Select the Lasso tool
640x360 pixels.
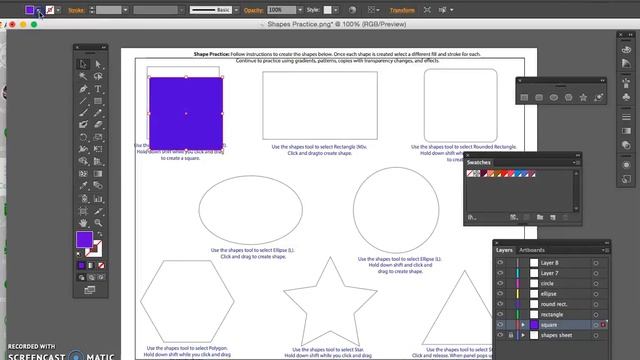[98, 76]
